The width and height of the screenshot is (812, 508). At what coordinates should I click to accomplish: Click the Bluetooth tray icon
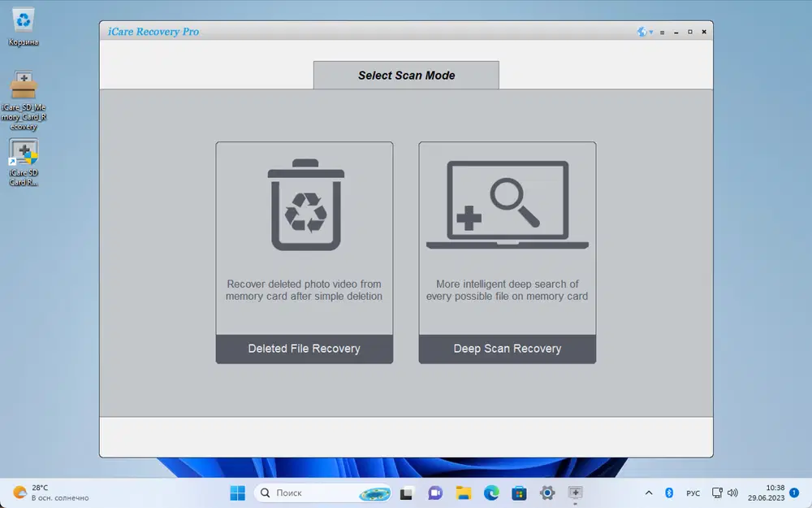pyautogui.click(x=668, y=493)
